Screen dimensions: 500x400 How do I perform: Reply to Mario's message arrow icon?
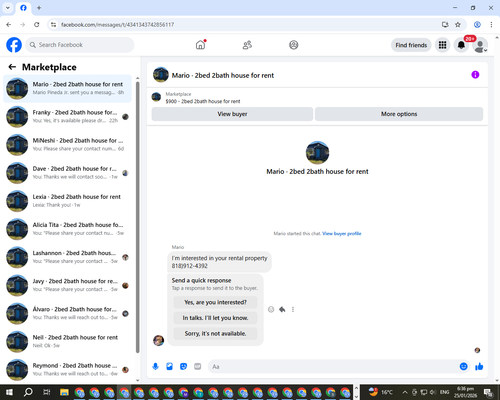click(282, 309)
